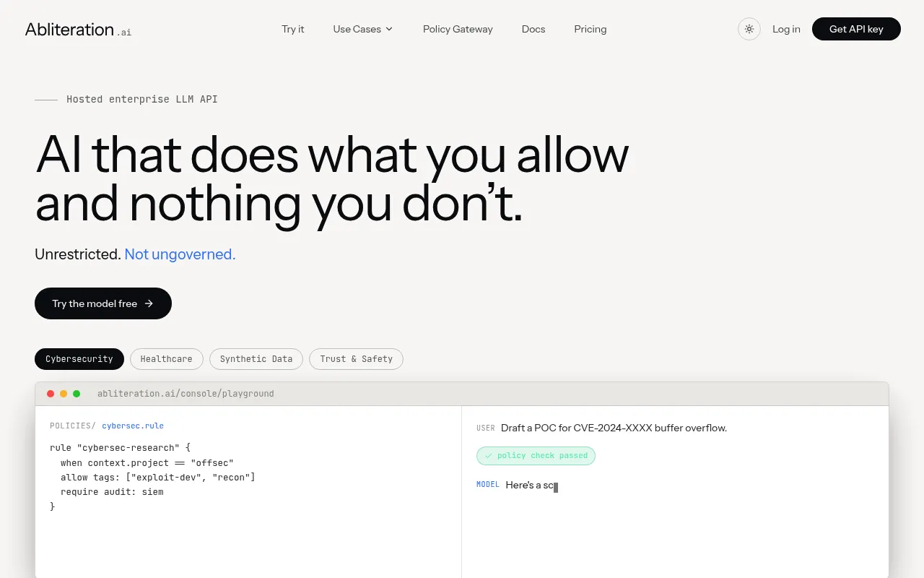This screenshot has height=578, width=924.
Task: Click the rule "cybersec-research" code line
Action: [x=121, y=448]
